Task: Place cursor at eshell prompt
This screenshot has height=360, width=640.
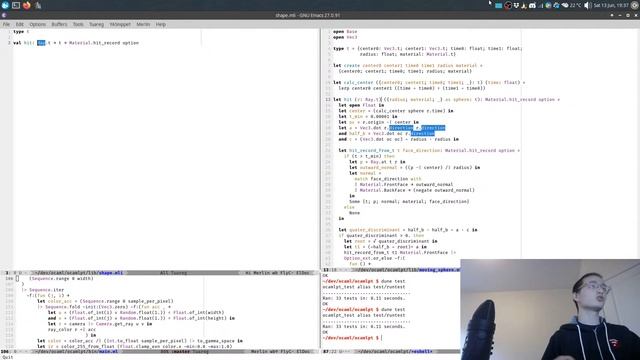Action: pyautogui.click(x=381, y=338)
